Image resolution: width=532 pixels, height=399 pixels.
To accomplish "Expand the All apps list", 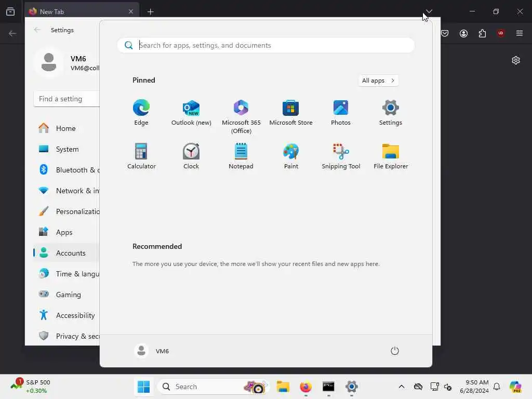I will (x=378, y=81).
